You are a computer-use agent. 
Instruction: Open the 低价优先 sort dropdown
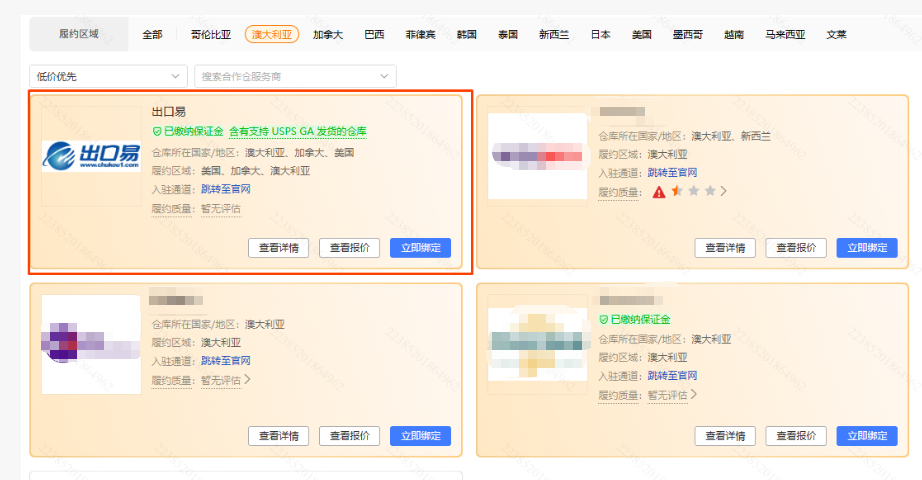pos(109,76)
